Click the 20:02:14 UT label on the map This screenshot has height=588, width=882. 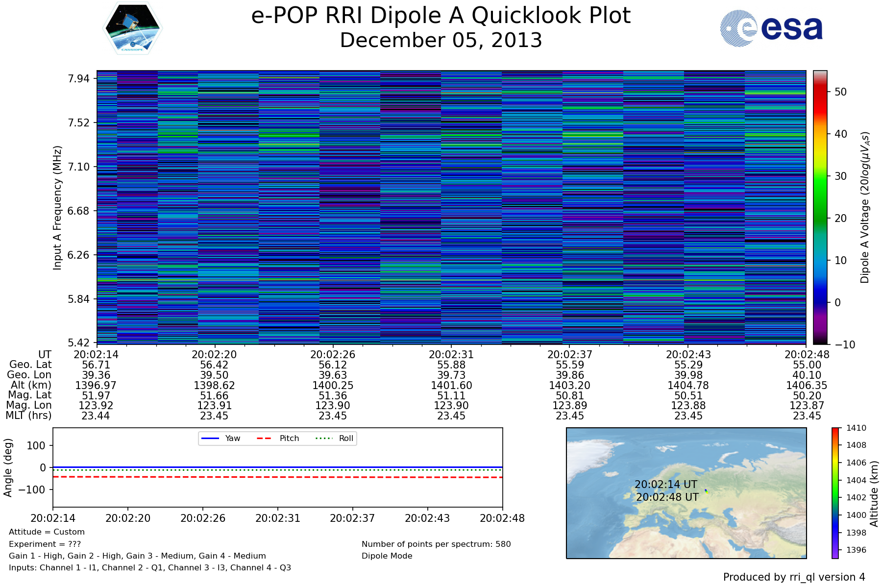665,484
